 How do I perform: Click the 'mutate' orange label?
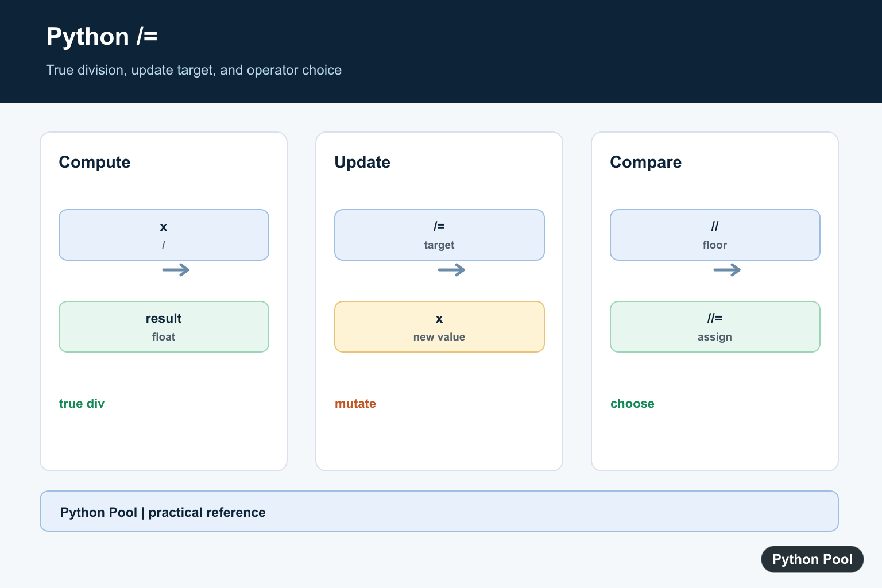coord(355,404)
